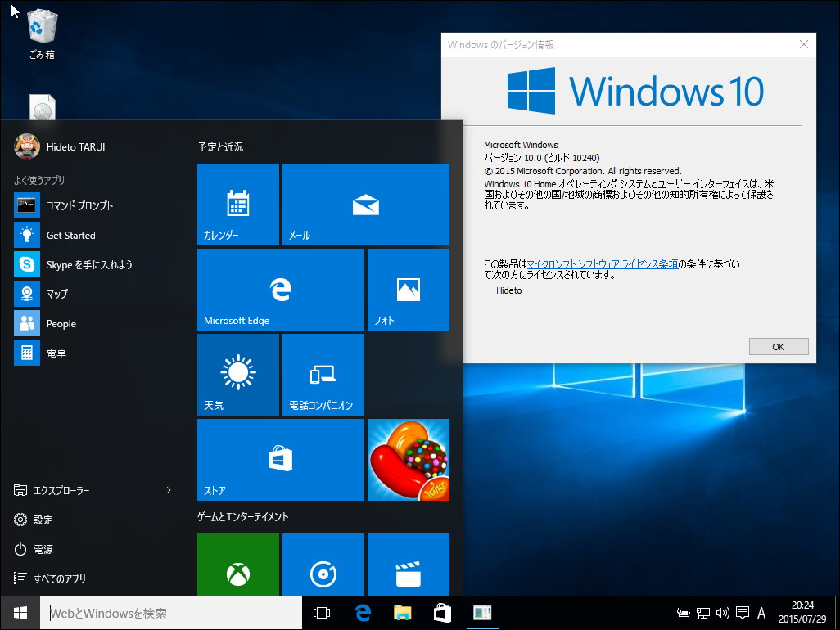
Task: Open the 天気 weather tile
Action: [x=238, y=374]
